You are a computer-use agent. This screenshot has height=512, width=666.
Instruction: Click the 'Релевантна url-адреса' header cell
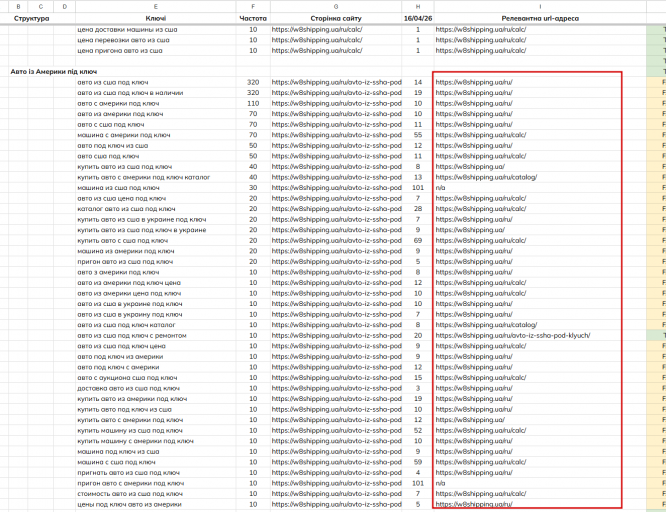coord(540,18)
